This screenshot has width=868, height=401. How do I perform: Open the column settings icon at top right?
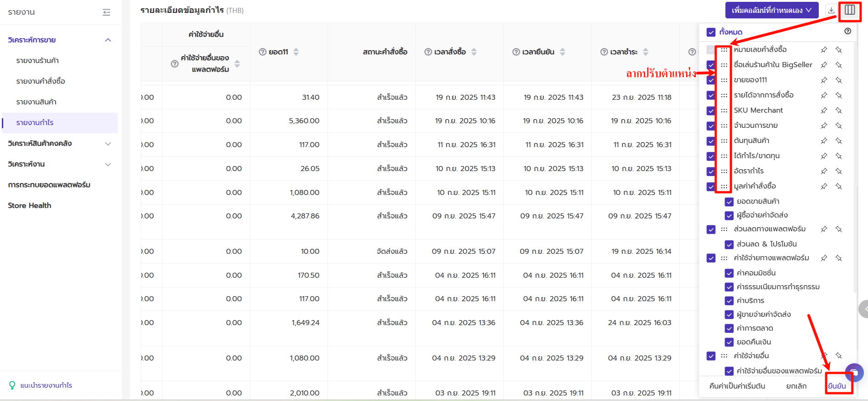point(849,10)
